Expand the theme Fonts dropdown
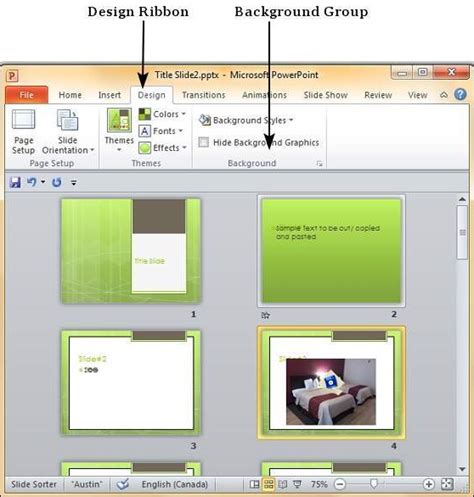 161,131
